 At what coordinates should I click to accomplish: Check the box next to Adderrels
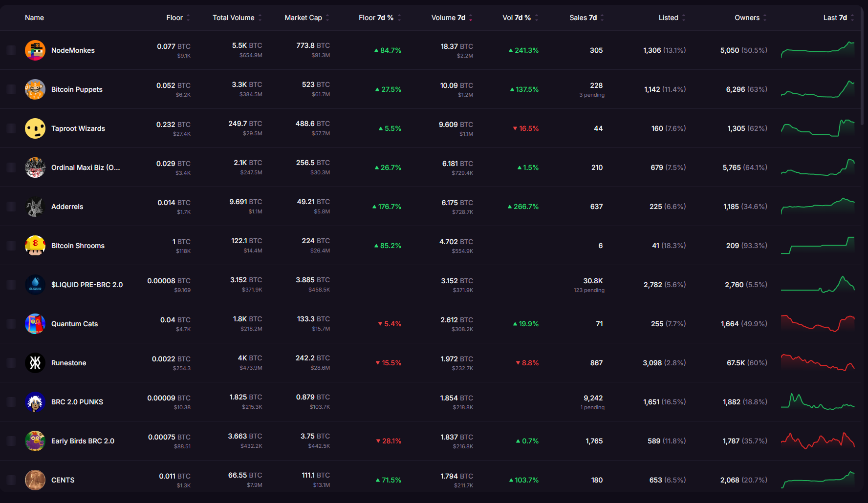(11, 207)
